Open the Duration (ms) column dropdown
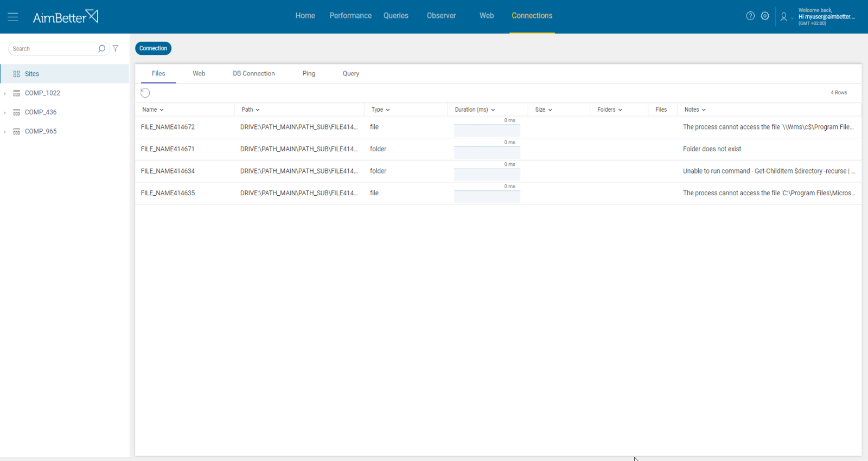The image size is (868, 461). pyautogui.click(x=493, y=110)
